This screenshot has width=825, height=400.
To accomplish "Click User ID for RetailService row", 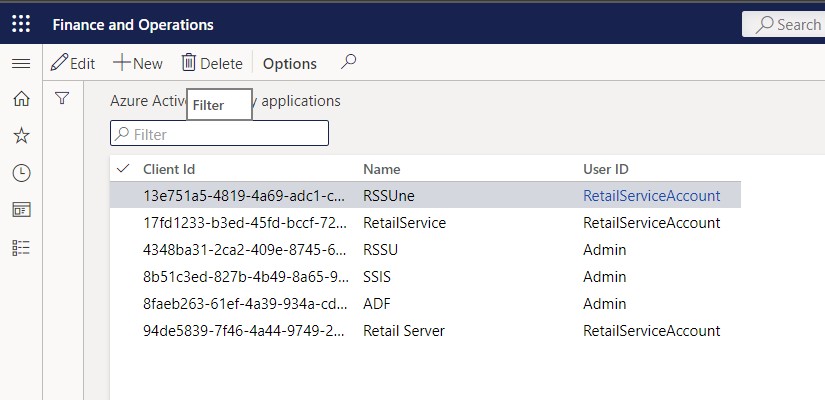I will tap(651, 223).
